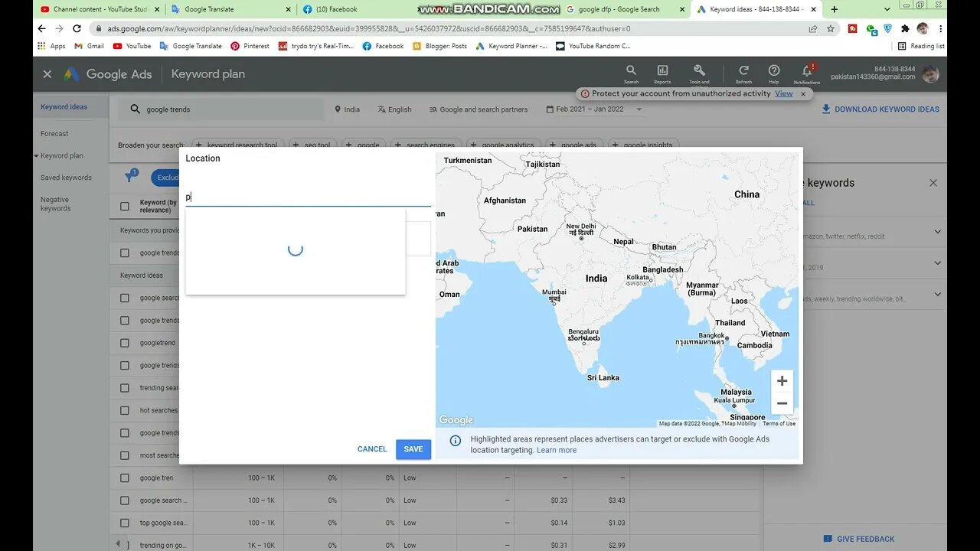Click the Give Feedback button

tap(859, 539)
